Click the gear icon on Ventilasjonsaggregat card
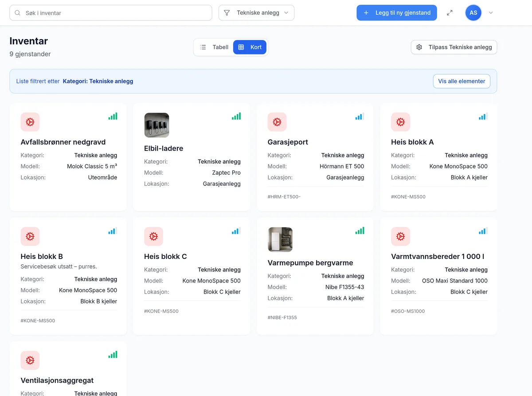Image resolution: width=532 pixels, height=396 pixels. point(30,360)
